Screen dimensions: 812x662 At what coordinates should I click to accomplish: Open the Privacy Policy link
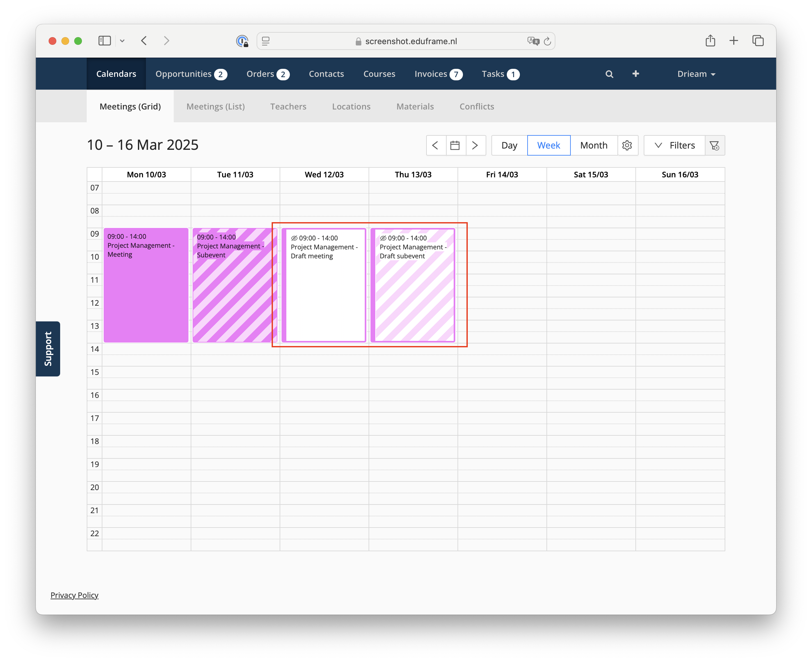(x=74, y=595)
